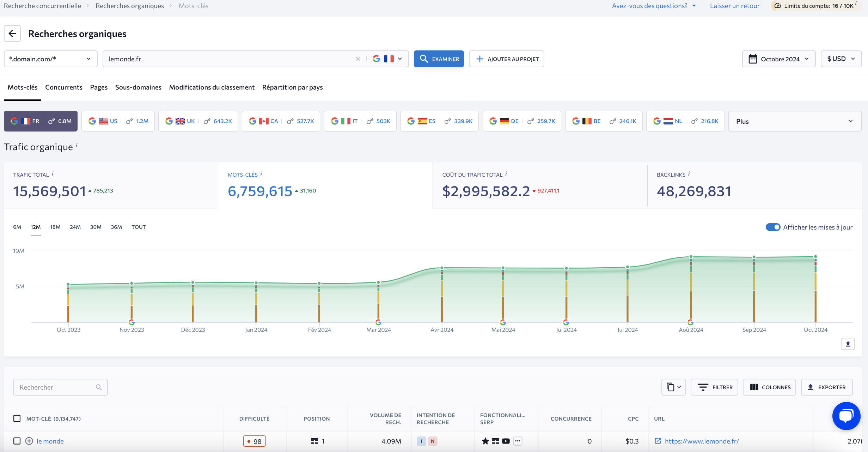Open Avez-vous des questions? menu
Screen dimensions: 868x452
[x=654, y=6]
